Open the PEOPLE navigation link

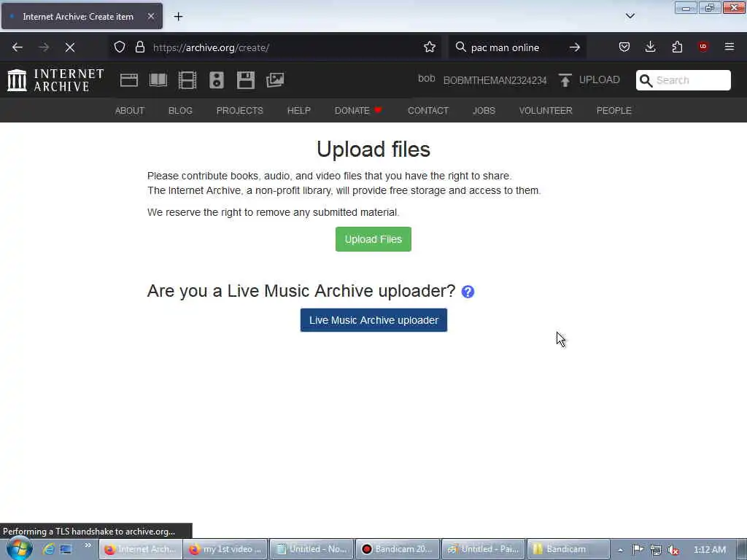[x=614, y=111]
